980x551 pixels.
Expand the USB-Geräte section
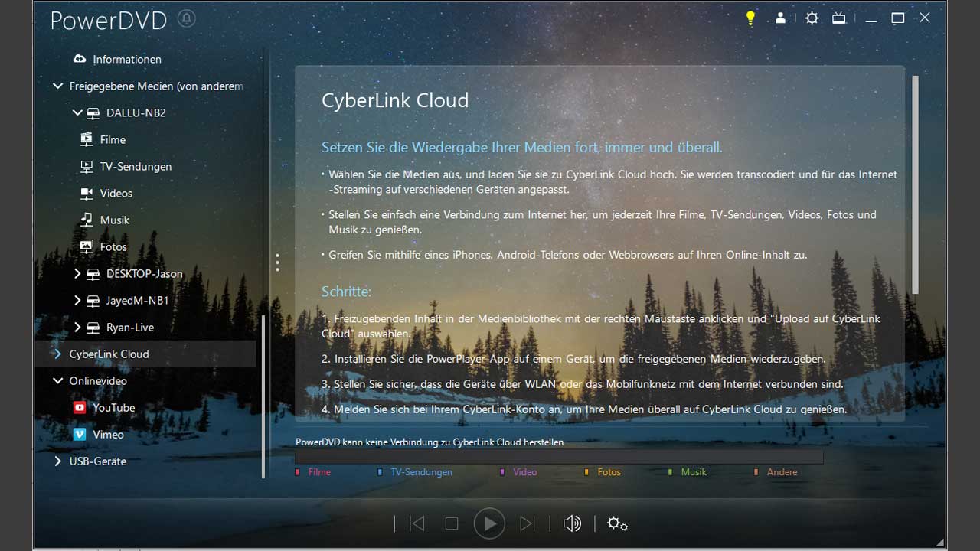click(57, 461)
